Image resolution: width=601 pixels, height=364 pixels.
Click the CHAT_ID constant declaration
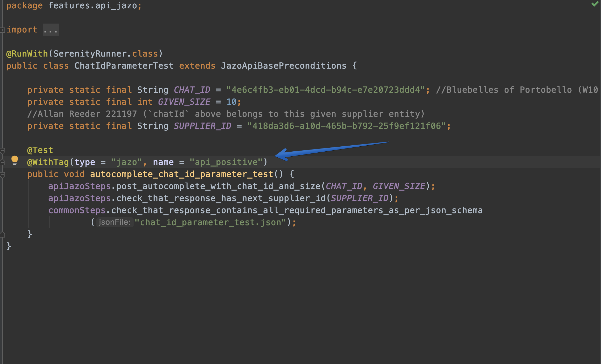[x=192, y=90]
